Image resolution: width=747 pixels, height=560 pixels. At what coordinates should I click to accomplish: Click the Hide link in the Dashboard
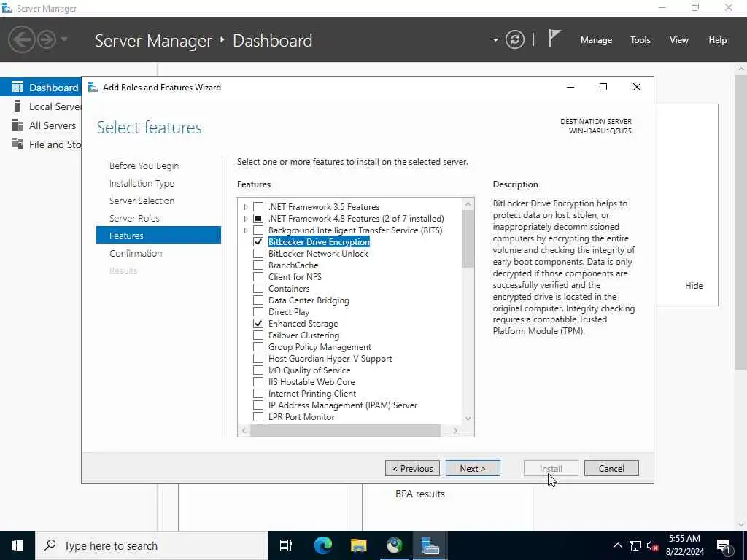(694, 286)
